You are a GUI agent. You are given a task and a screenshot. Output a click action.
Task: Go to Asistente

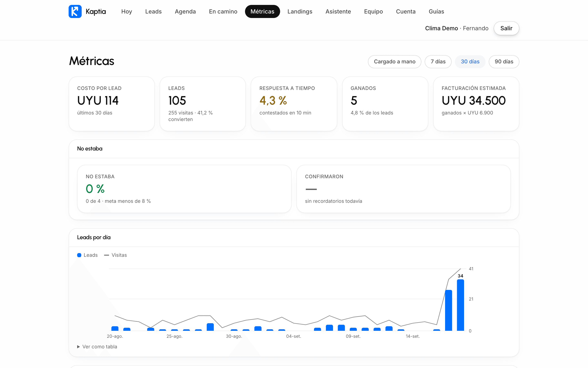[338, 11]
